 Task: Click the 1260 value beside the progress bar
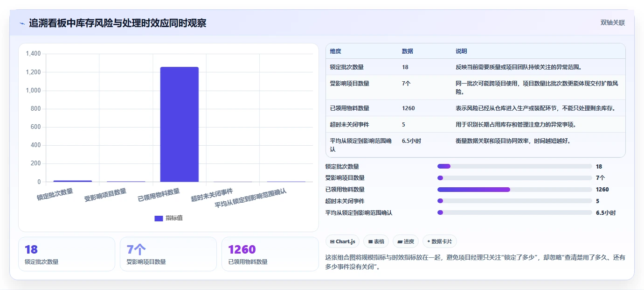pyautogui.click(x=602, y=190)
